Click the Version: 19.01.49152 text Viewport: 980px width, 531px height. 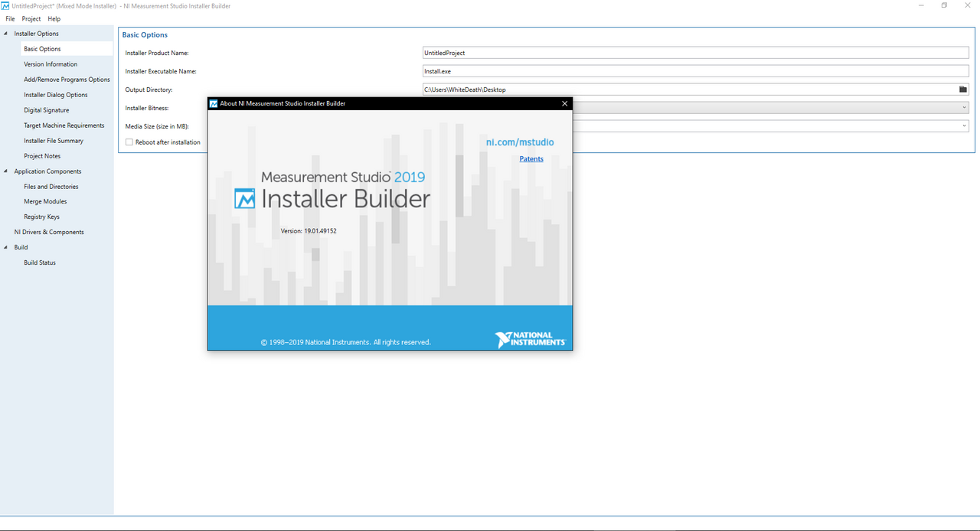pos(309,230)
